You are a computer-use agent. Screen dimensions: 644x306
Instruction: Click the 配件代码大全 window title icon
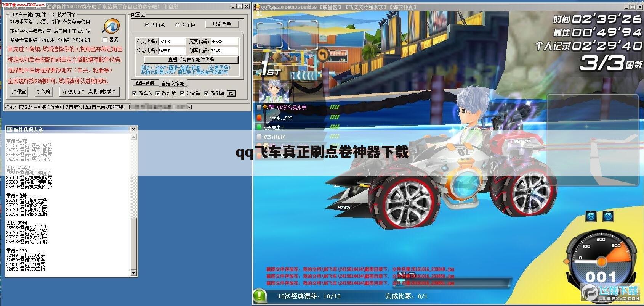pyautogui.click(x=10, y=129)
